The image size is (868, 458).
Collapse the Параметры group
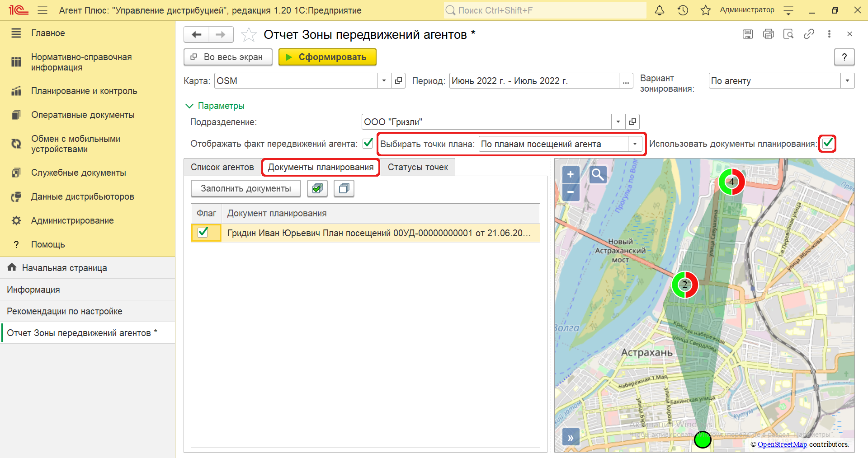click(x=215, y=106)
